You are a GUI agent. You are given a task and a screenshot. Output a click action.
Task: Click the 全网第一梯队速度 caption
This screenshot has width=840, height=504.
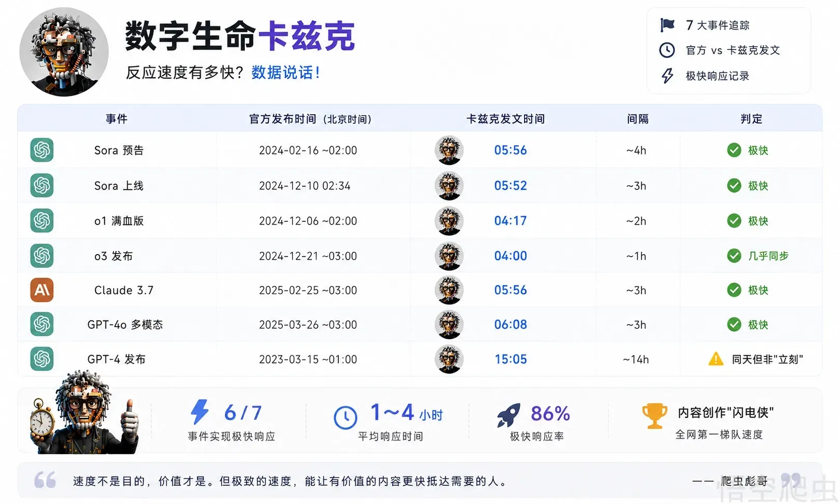pyautogui.click(x=719, y=435)
